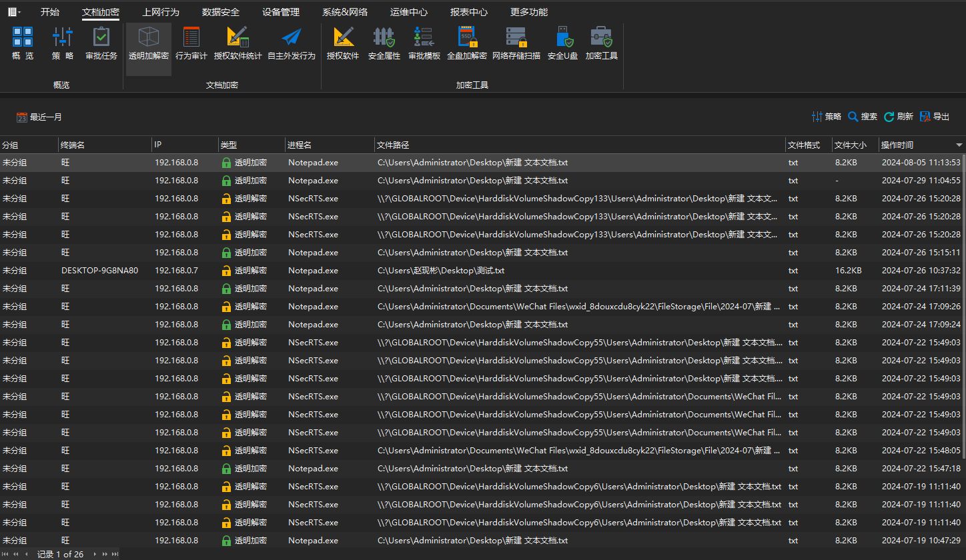
Task: Sort by the 分组 column header
Action: click(29, 145)
